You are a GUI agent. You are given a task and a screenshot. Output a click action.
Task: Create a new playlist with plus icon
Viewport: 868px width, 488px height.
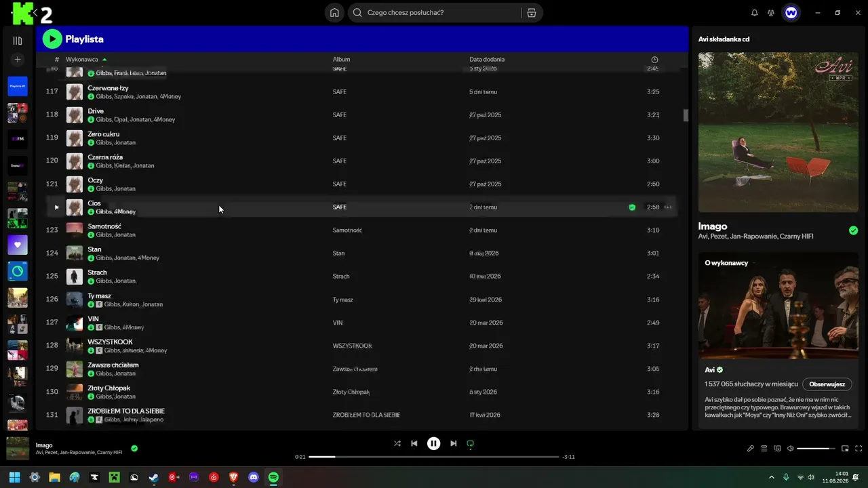point(18,60)
